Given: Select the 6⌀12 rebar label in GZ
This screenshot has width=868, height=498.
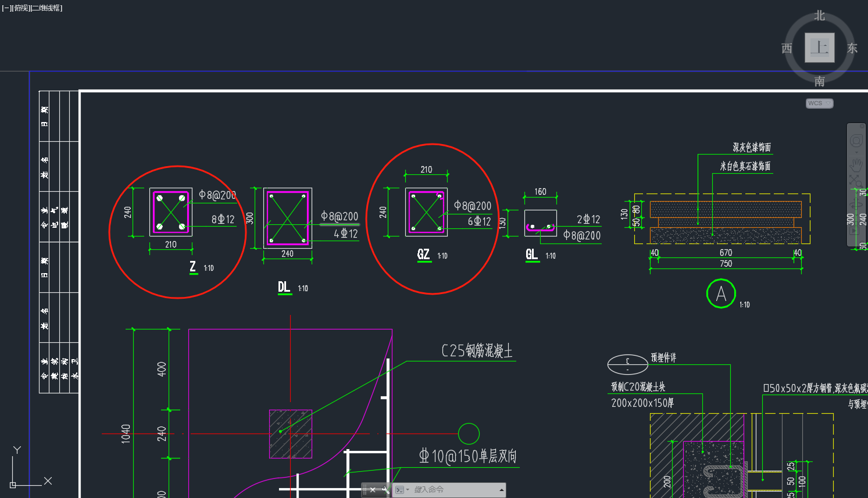Looking at the screenshot, I should click(x=480, y=221).
